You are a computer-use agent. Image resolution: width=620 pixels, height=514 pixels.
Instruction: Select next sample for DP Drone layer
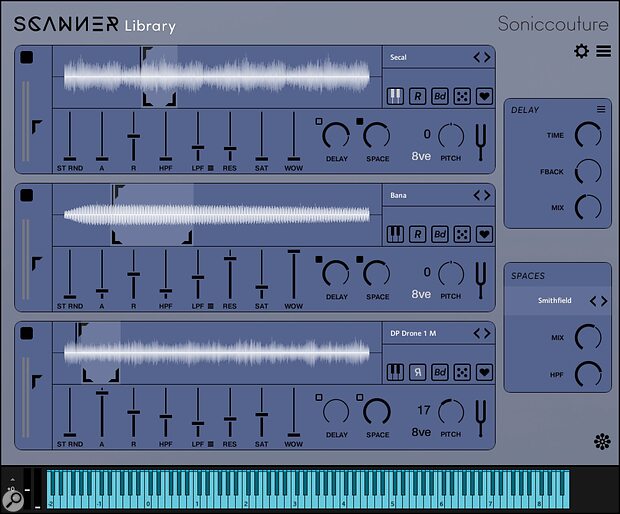click(487, 333)
